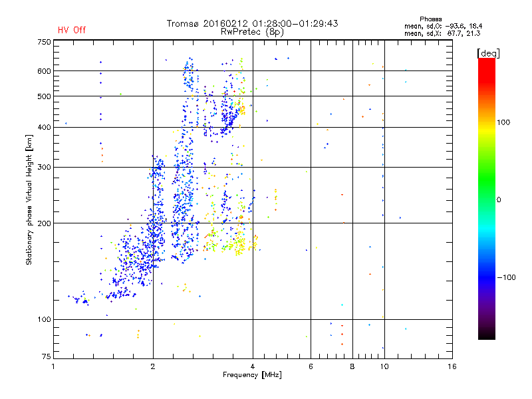Click the x-axis tick label '2'
This screenshot has width=532, height=399.
pyautogui.click(x=153, y=366)
